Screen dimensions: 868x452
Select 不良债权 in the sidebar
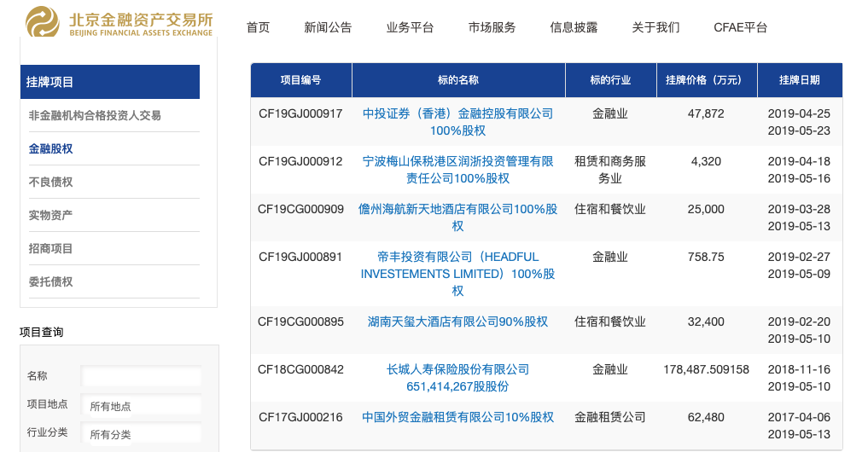[50, 182]
